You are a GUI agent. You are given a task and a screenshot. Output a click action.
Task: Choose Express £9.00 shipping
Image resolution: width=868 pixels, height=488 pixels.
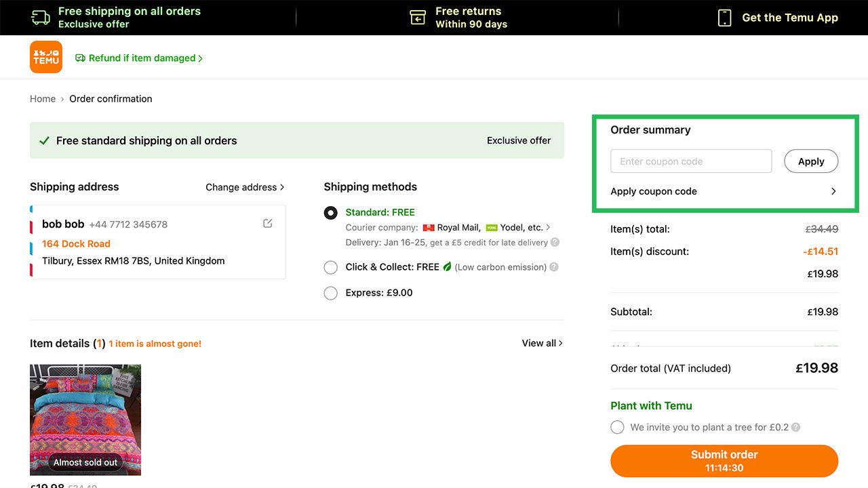331,293
